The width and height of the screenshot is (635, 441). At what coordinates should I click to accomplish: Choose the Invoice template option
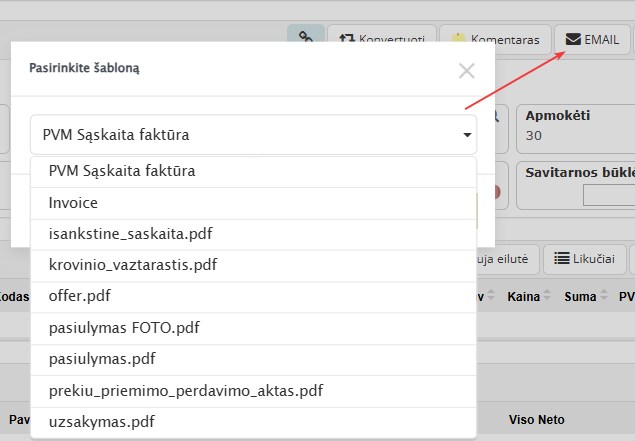tap(73, 203)
